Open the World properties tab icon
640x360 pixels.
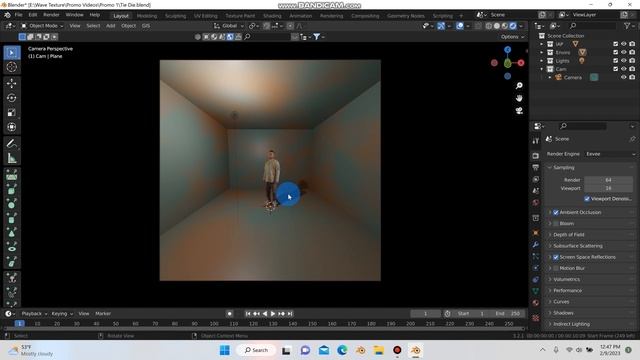coord(536,202)
